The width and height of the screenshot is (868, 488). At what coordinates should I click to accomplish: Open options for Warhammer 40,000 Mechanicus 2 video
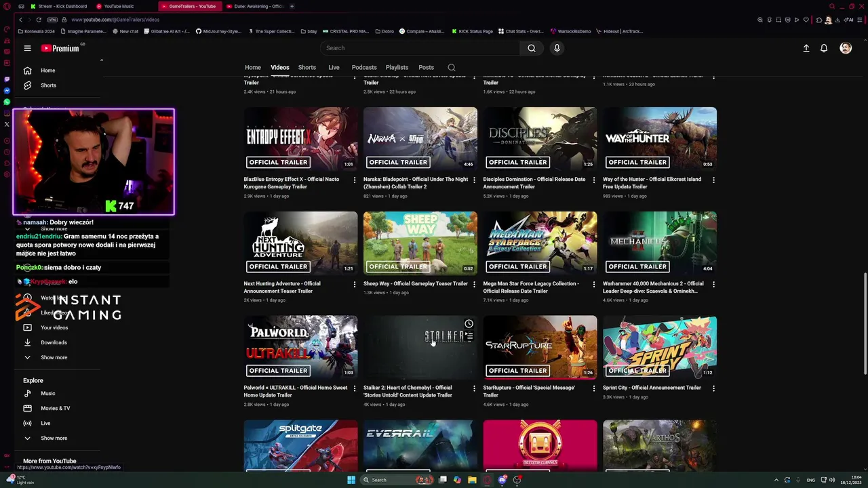(713, 284)
